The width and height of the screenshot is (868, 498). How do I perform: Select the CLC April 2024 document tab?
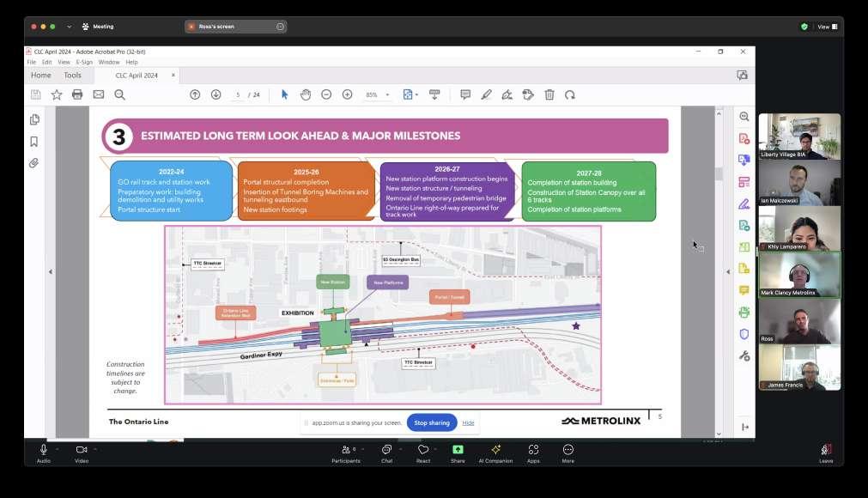coord(137,76)
